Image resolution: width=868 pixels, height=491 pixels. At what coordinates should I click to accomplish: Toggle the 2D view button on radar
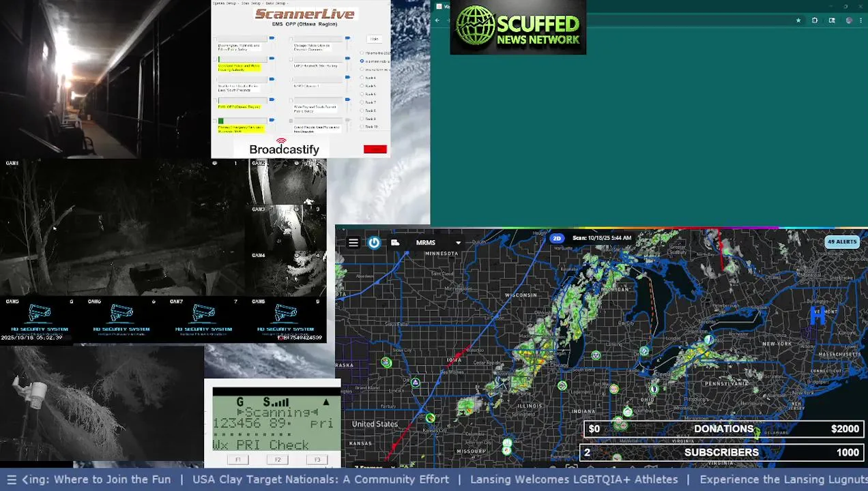coord(557,238)
